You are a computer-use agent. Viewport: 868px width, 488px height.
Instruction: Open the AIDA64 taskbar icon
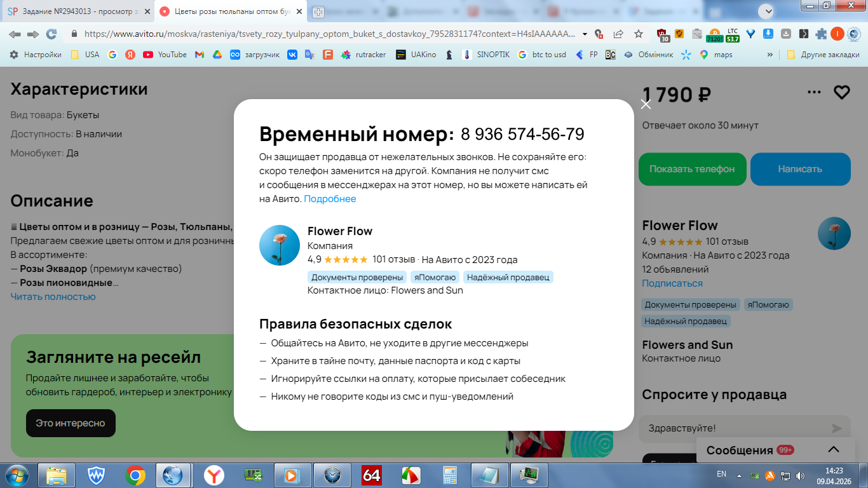point(372,475)
